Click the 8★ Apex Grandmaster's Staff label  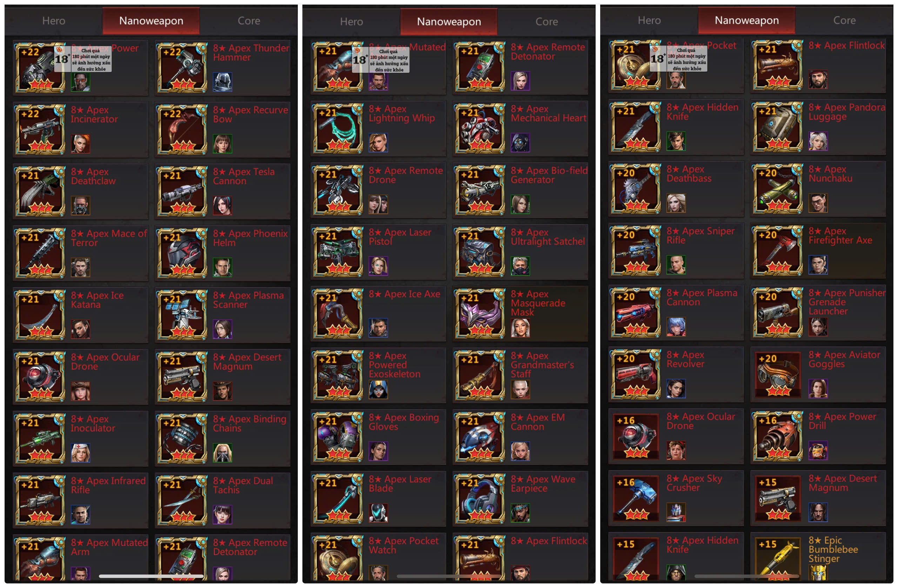542,365
